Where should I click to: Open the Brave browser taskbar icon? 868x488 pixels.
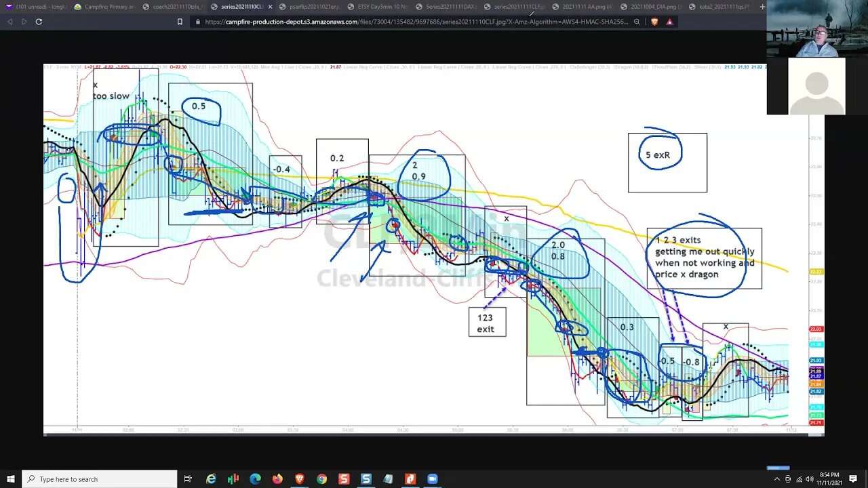tap(300, 479)
